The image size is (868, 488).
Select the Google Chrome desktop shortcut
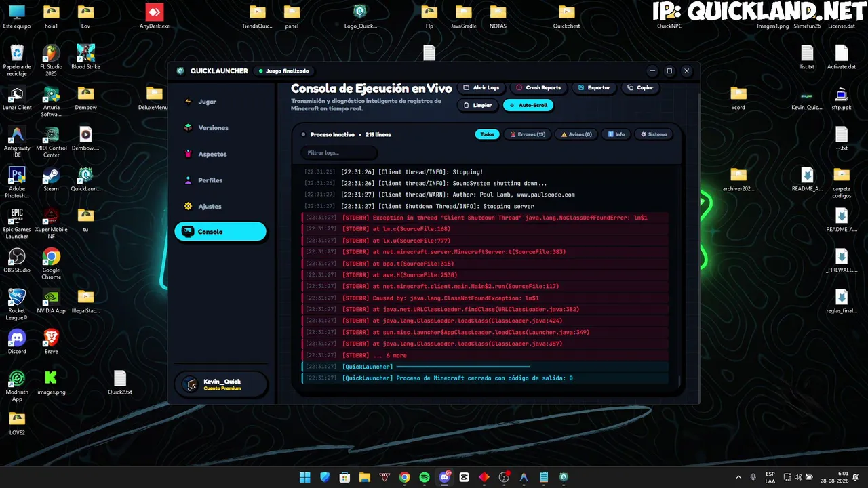click(x=51, y=263)
